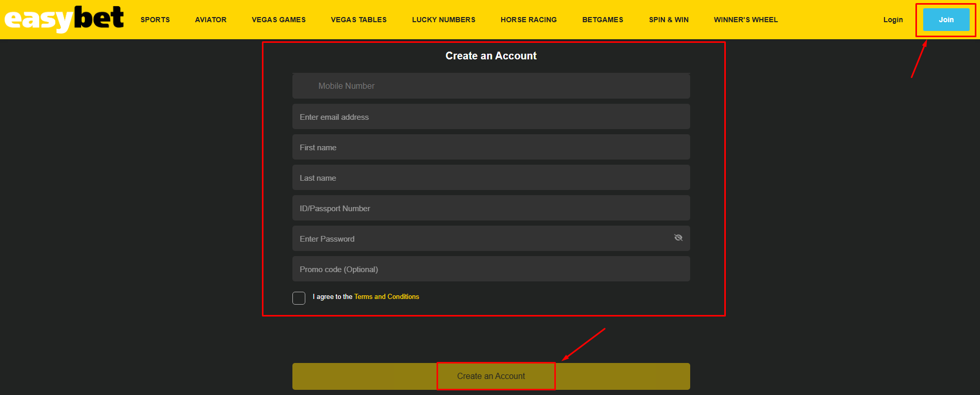Navigate to Lucky Numbers
Image resolution: width=980 pixels, height=395 pixels.
[x=443, y=20]
